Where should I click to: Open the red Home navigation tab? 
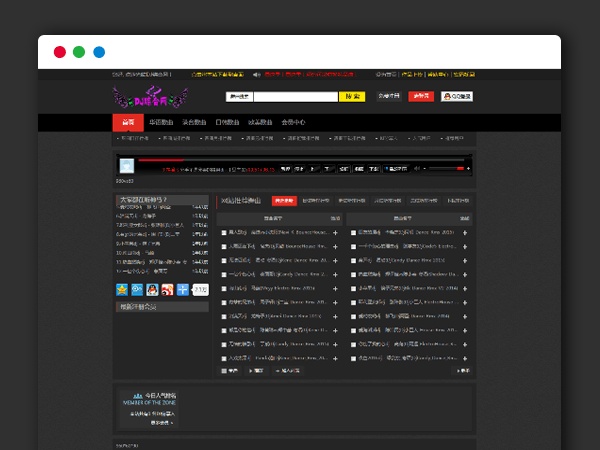pyautogui.click(x=127, y=122)
